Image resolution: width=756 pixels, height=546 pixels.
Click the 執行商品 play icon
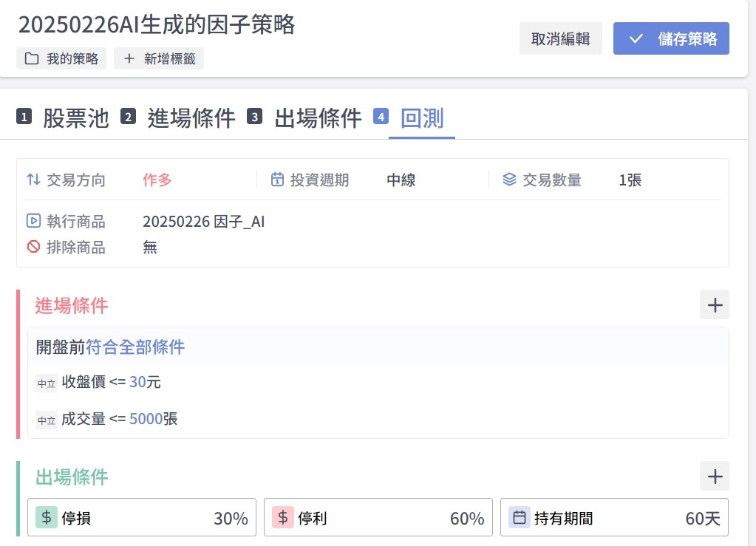coord(33,221)
